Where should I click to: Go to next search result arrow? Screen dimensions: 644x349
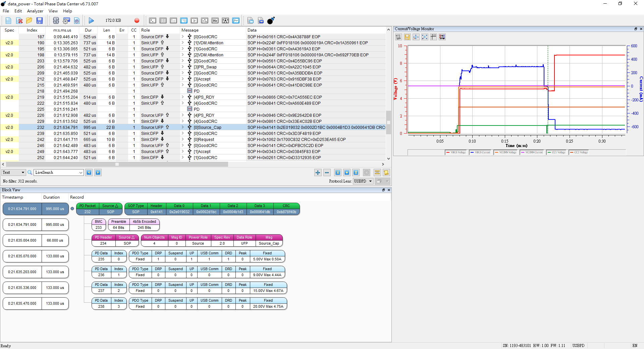pos(98,172)
